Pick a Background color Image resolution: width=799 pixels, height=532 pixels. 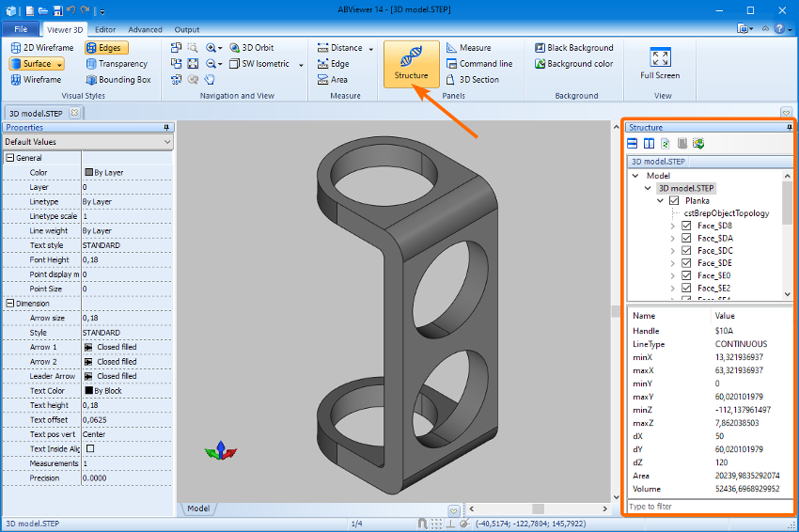(x=573, y=64)
